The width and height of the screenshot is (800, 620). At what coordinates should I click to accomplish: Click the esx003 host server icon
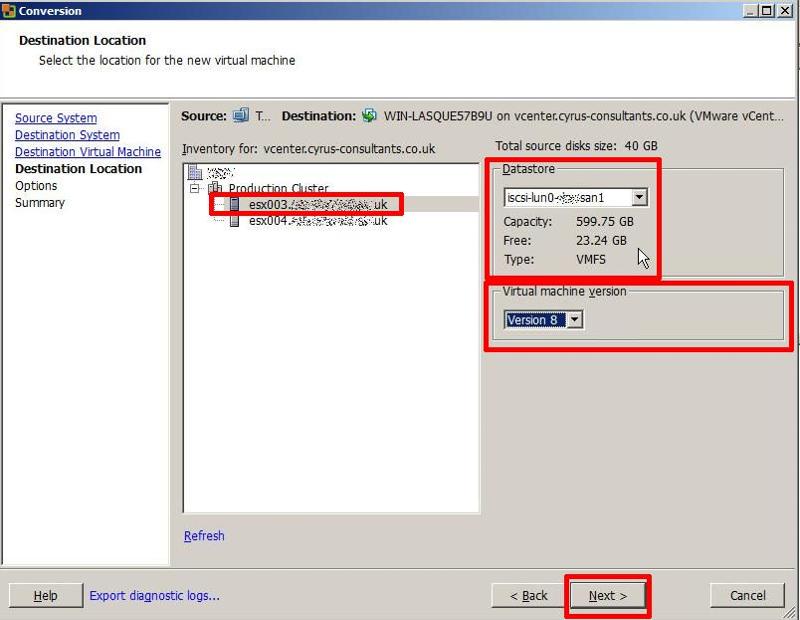(x=234, y=204)
